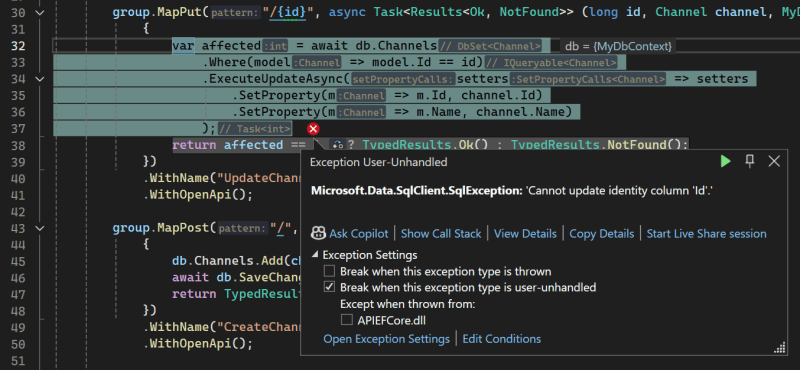Viewport: 800px width, 370px height.
Task: Click the return keyword on line 38
Action: tap(194, 145)
